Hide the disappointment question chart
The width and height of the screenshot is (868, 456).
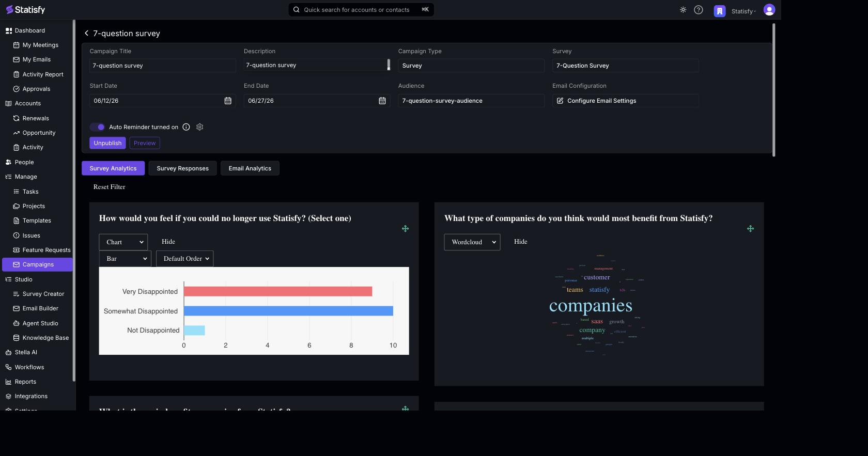coord(168,242)
